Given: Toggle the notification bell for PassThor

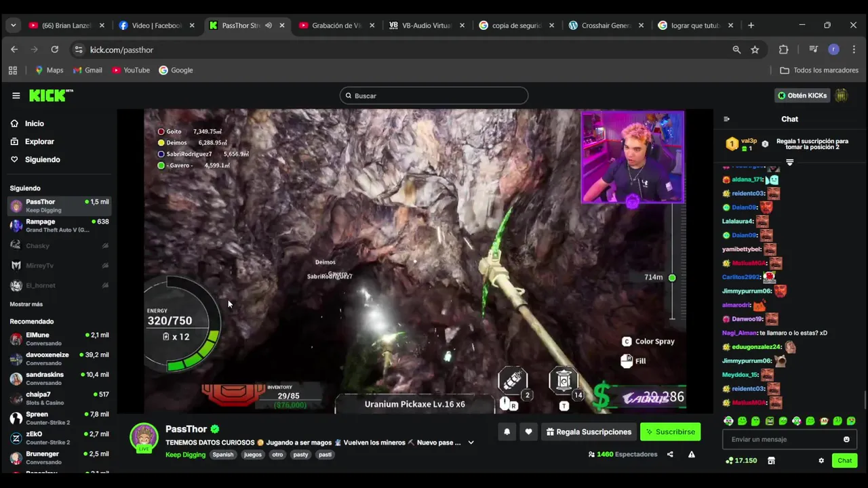Looking at the screenshot, I should [507, 432].
